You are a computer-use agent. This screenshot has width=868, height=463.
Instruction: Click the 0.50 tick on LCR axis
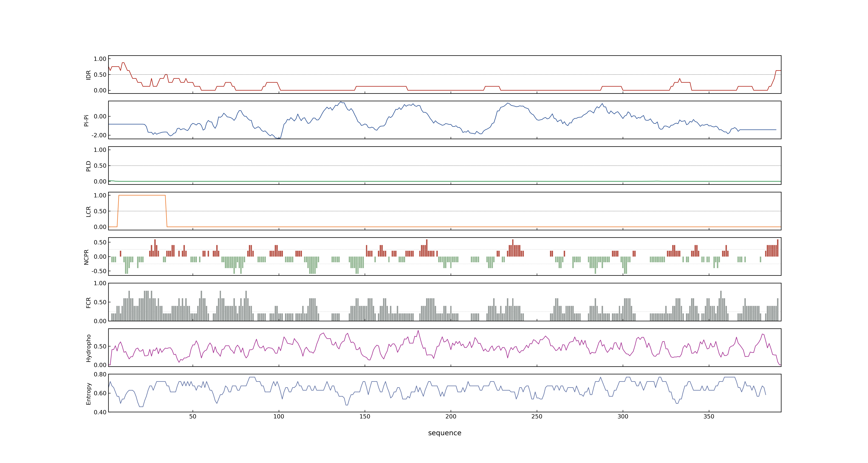tap(100, 211)
